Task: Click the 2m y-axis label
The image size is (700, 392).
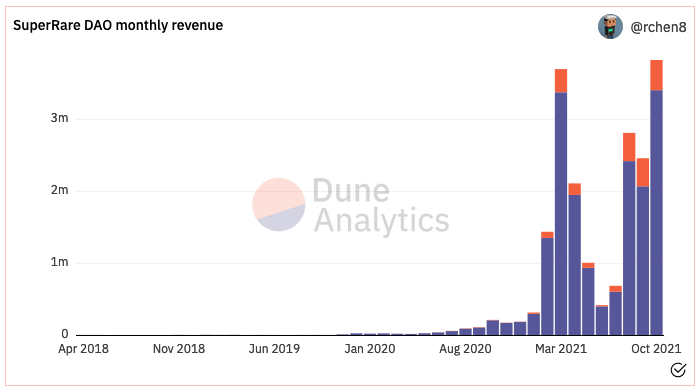Action: click(x=59, y=190)
